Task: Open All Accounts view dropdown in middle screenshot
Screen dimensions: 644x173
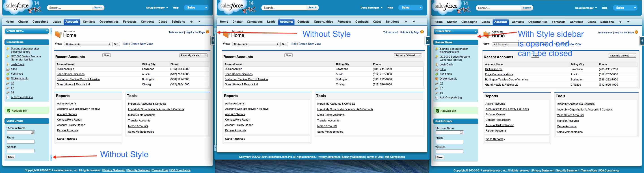Action: click(x=255, y=44)
